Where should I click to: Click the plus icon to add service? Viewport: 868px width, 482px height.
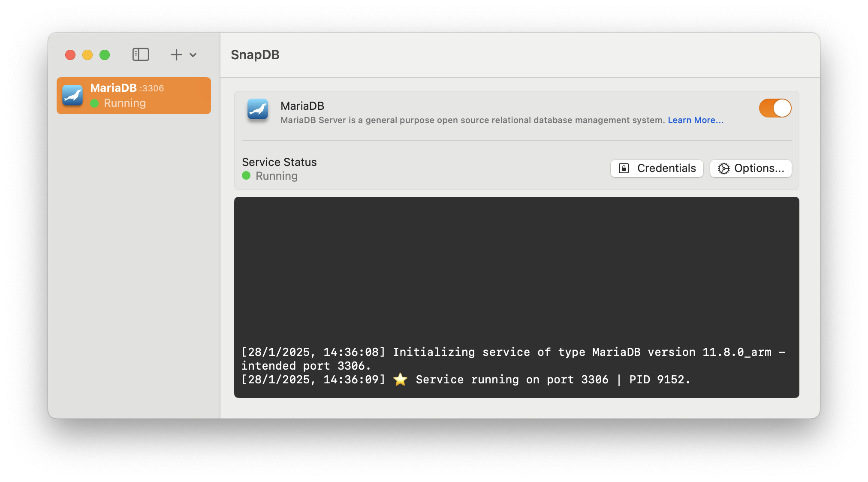tap(176, 54)
